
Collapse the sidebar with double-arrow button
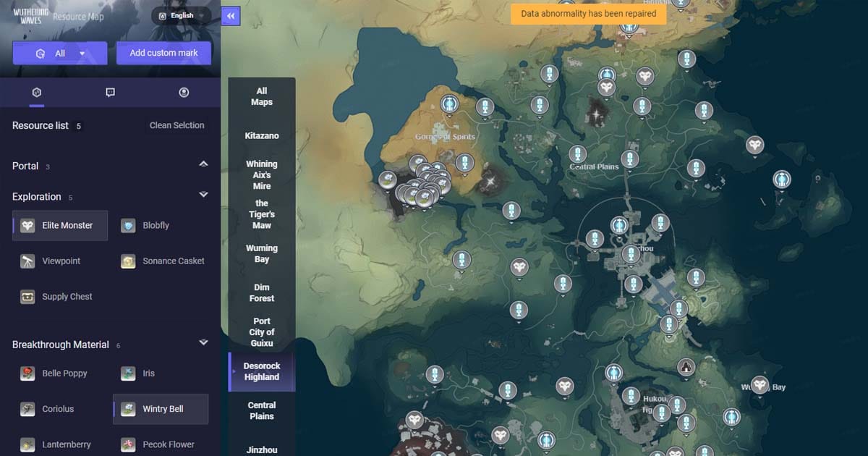click(x=230, y=16)
